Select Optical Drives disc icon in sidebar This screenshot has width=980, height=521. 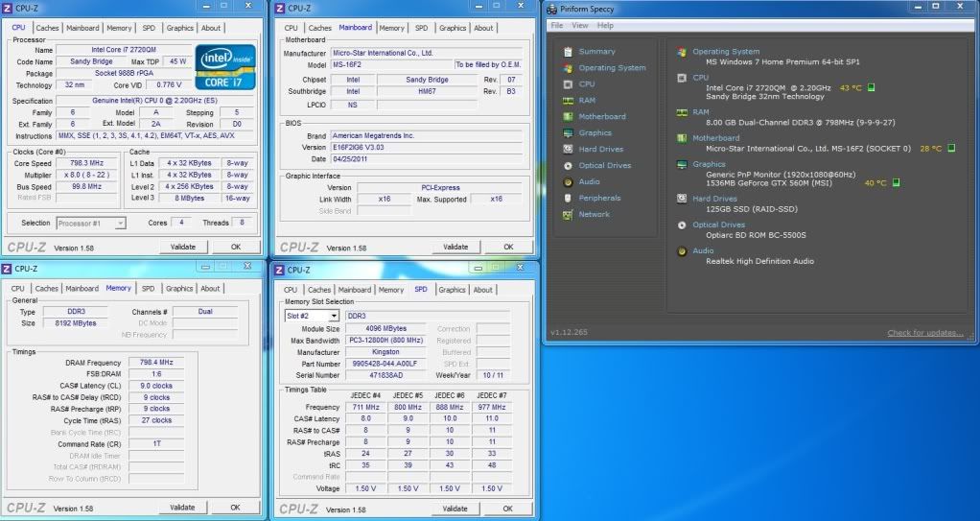click(568, 166)
